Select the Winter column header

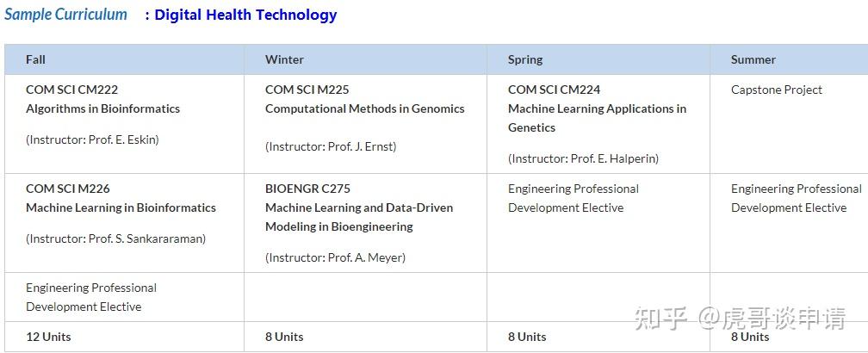[x=284, y=59]
